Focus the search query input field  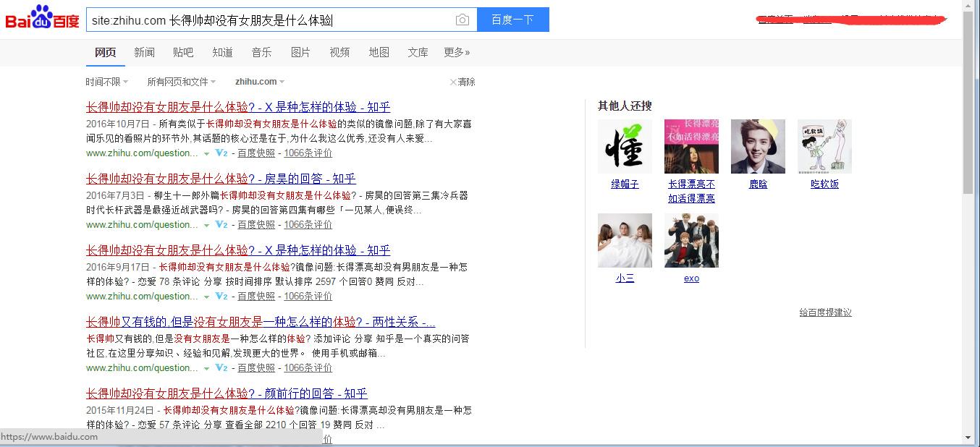pos(271,20)
